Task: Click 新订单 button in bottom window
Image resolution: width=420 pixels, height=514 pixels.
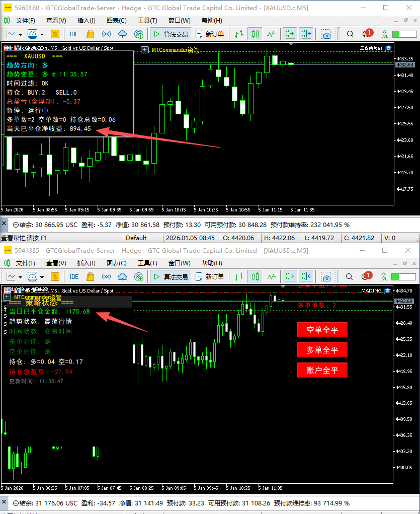Action: tap(210, 277)
